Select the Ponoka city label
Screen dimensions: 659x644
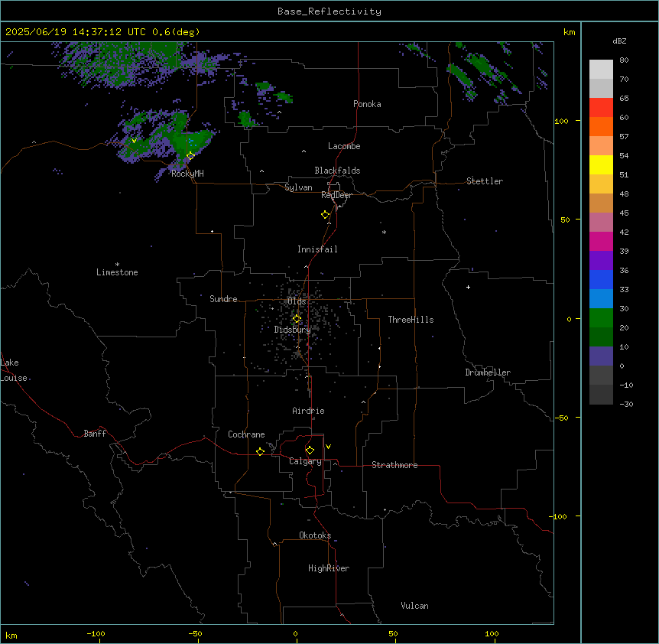[x=367, y=104]
